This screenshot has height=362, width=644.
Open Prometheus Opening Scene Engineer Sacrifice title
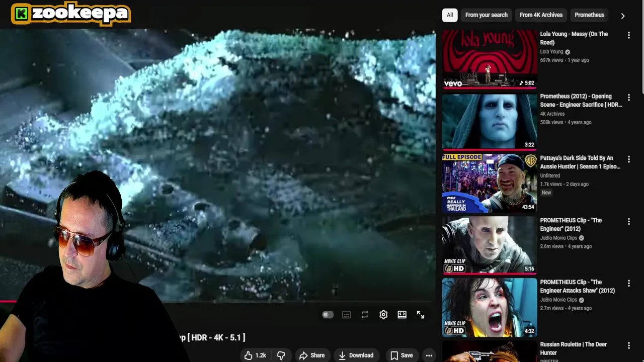[x=581, y=101]
